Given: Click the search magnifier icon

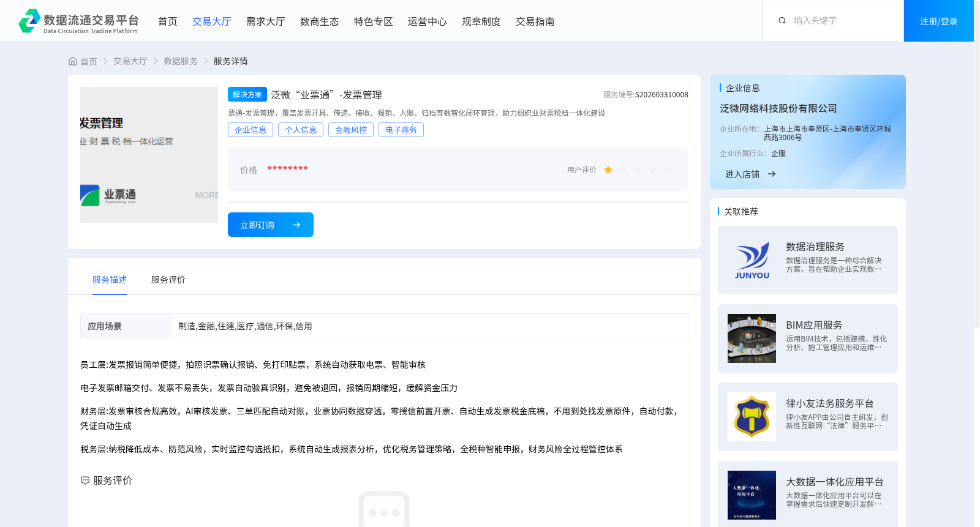Looking at the screenshot, I should (x=782, y=21).
